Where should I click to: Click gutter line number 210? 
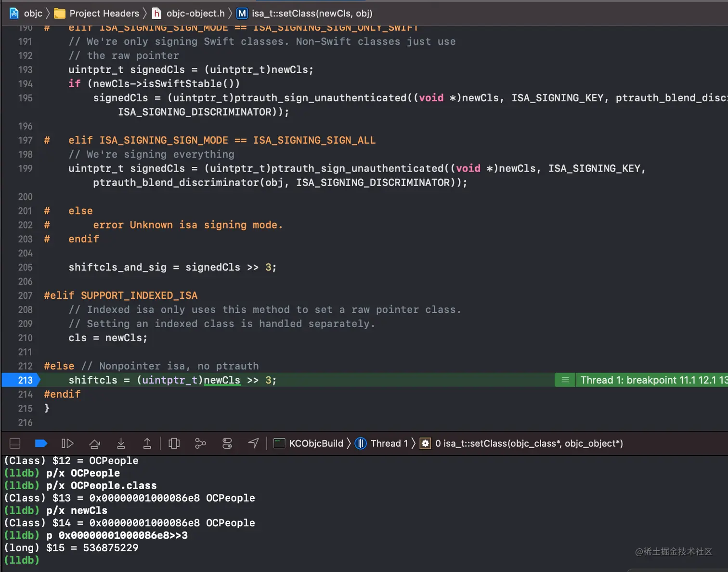(26, 338)
